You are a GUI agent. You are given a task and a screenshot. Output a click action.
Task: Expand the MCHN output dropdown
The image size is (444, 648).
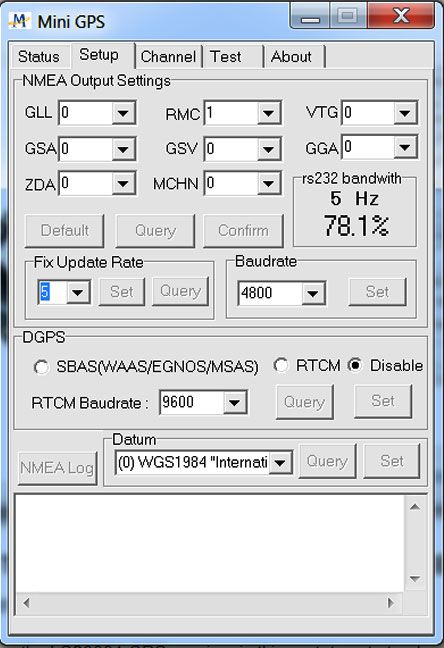click(269, 183)
